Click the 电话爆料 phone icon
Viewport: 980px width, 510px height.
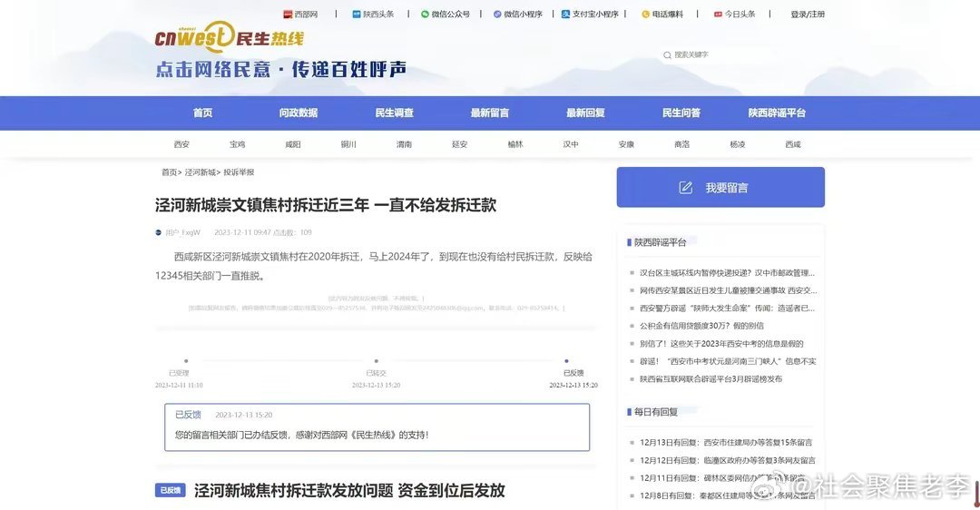tap(645, 15)
